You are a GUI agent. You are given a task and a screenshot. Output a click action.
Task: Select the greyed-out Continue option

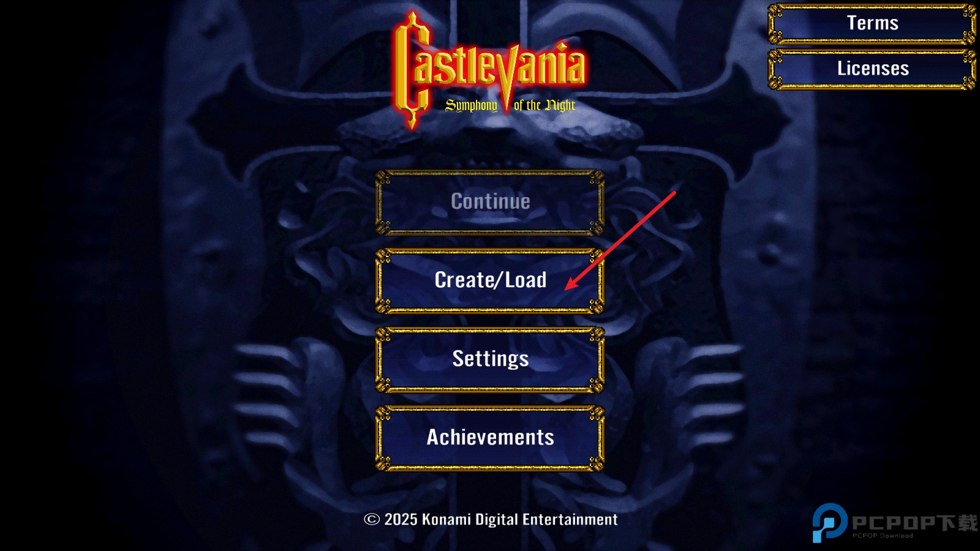click(490, 202)
